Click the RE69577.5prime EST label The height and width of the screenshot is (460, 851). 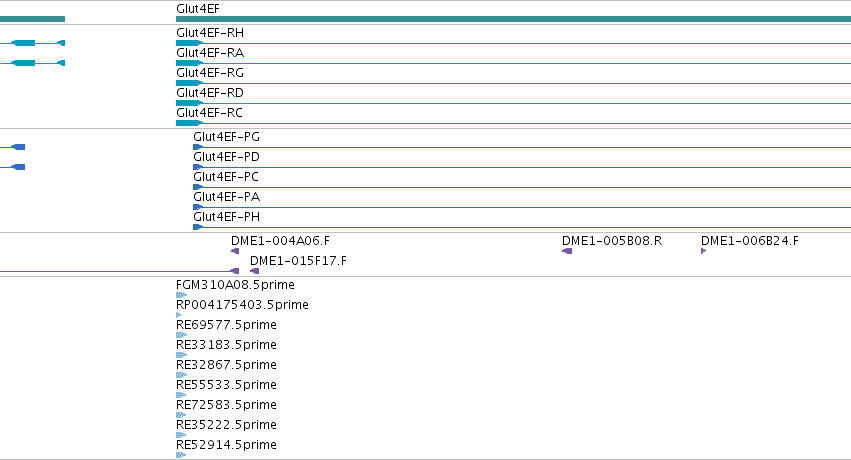226,325
